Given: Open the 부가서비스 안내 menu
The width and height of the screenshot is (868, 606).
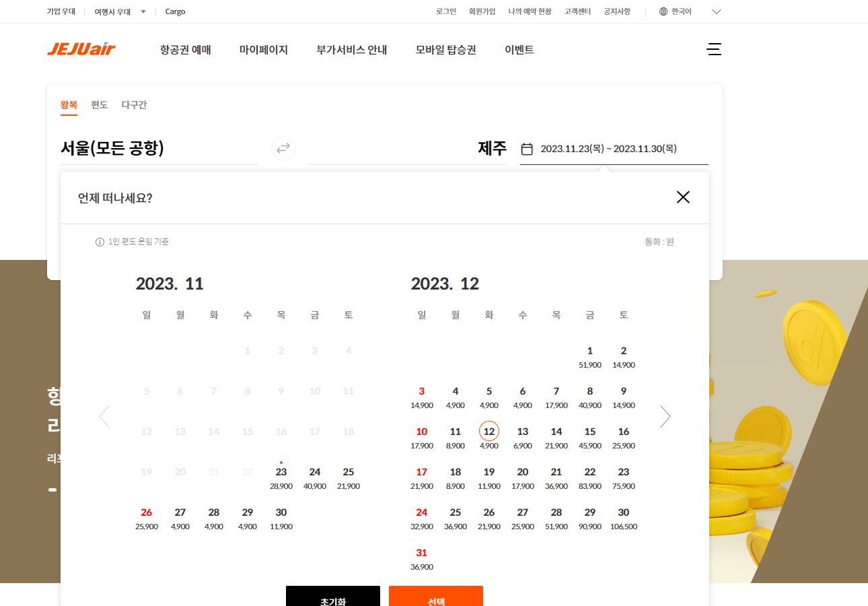Looking at the screenshot, I should 352,50.
